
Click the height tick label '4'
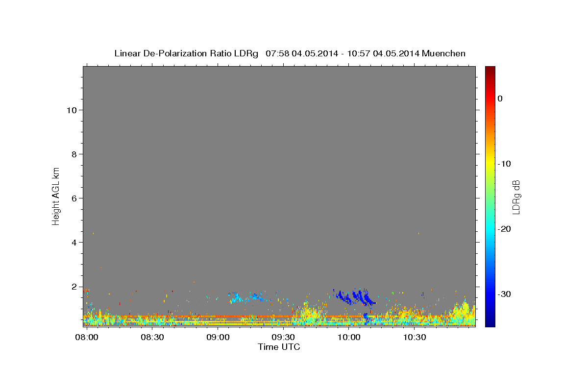pyautogui.click(x=74, y=242)
